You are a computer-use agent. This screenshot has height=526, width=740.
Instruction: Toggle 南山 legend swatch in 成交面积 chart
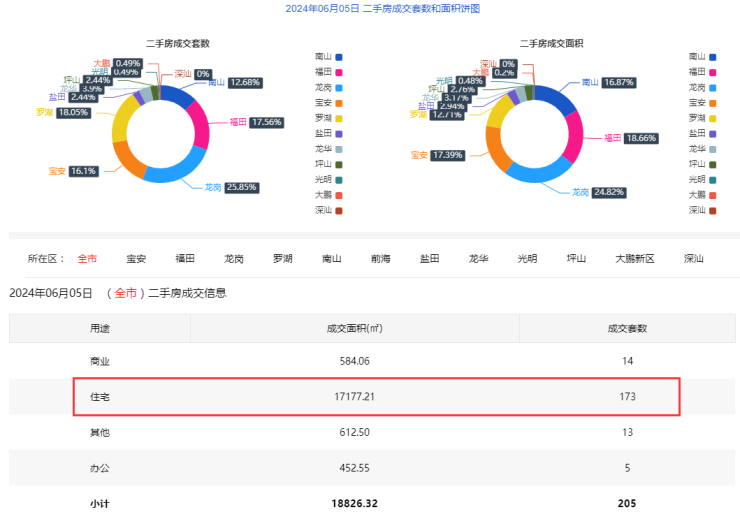point(713,57)
